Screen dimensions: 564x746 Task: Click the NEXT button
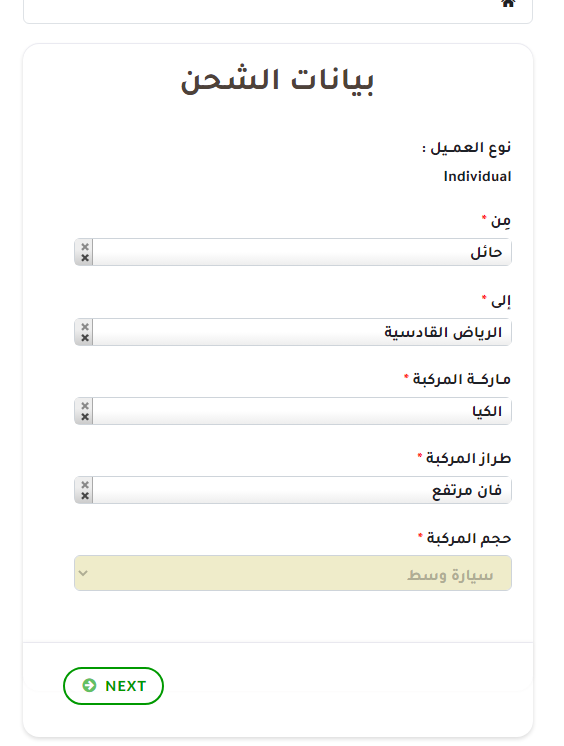[113, 686]
